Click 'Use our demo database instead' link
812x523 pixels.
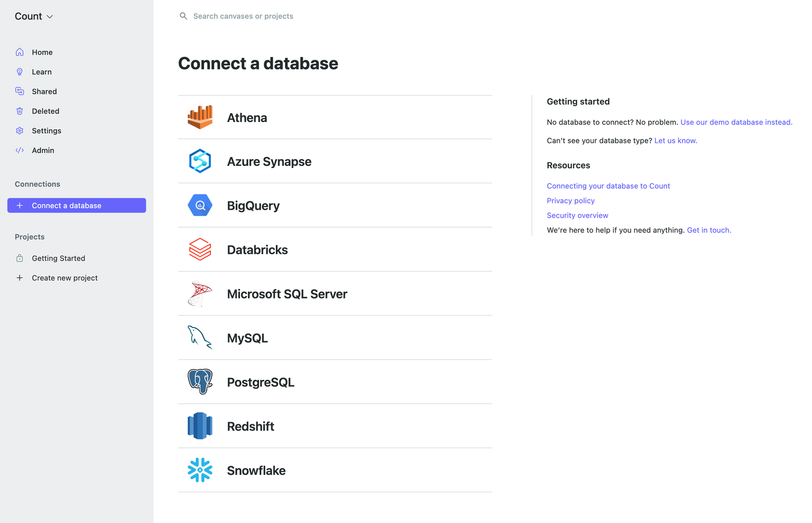click(736, 122)
